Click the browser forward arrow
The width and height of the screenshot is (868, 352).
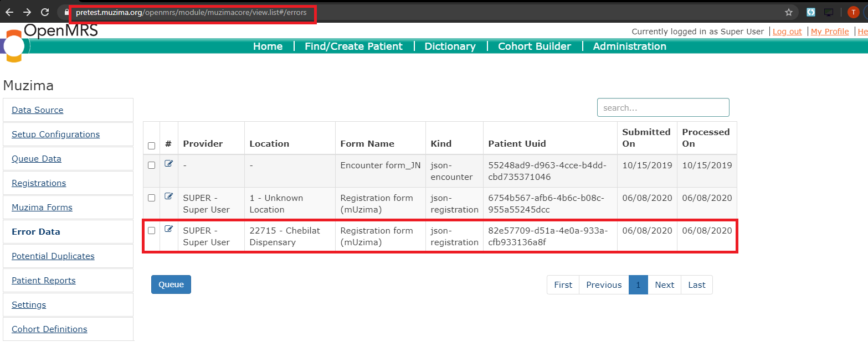tap(27, 12)
